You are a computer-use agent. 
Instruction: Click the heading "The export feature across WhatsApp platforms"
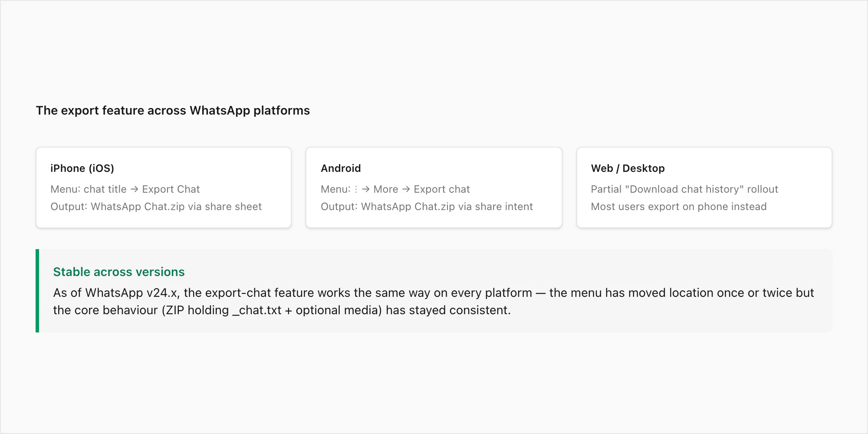[x=173, y=111]
